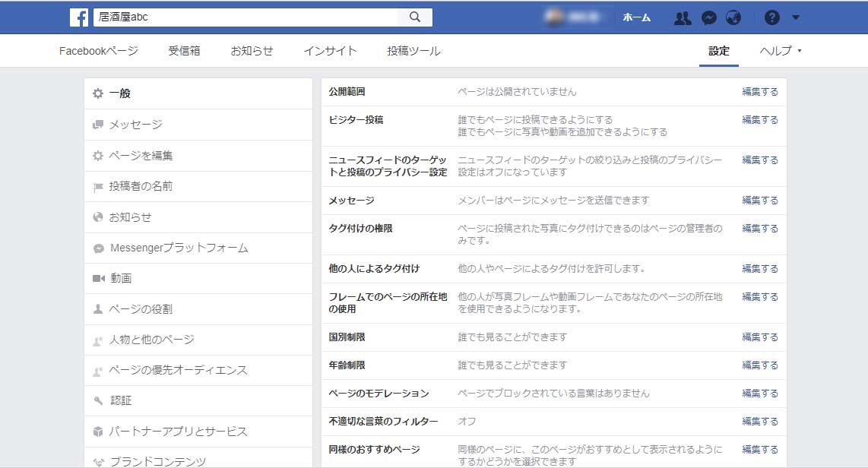The image size is (868, 468).
Task: Edit the 不適切な言葉のフィルター setting
Action: point(760,422)
